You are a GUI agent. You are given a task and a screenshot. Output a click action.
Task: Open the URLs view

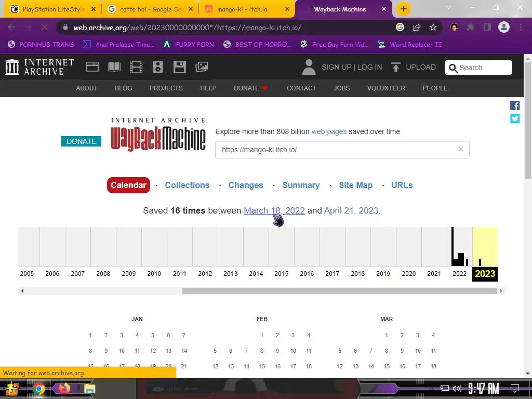tap(402, 185)
